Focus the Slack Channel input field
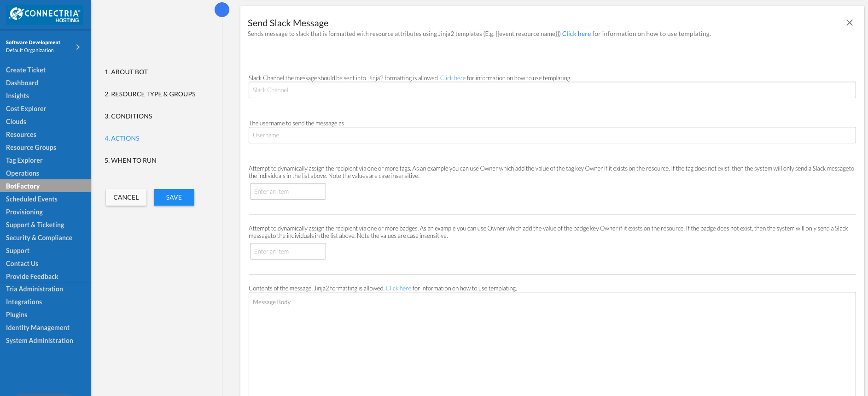Viewport: 868px width, 396px height. 552,90
